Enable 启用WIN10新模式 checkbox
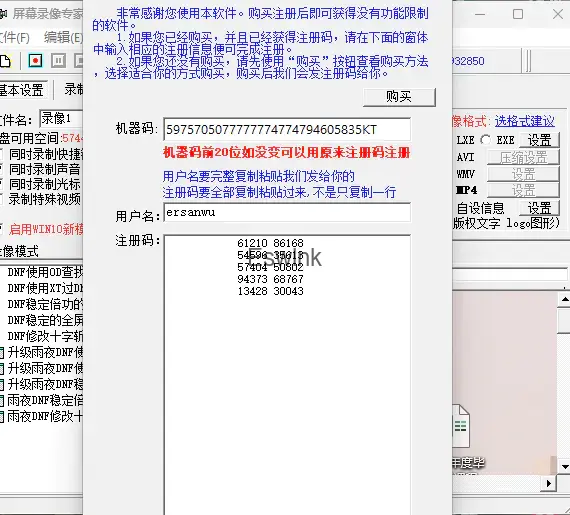Image resolution: width=570 pixels, height=515 pixels. (1, 229)
